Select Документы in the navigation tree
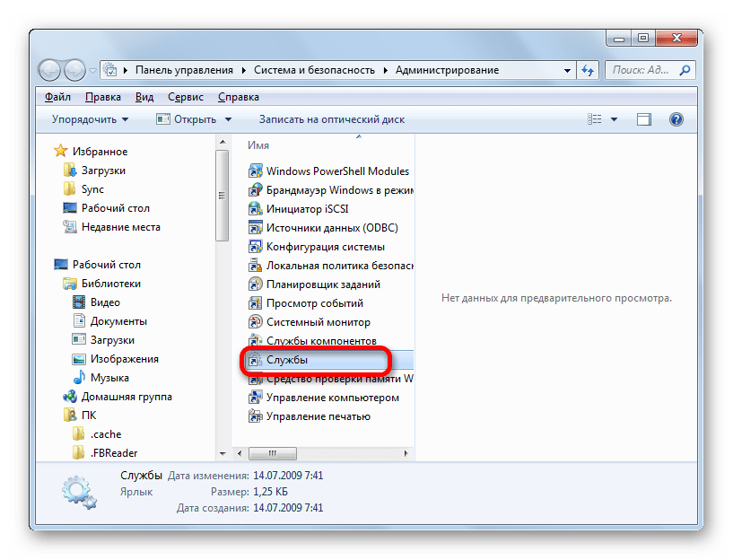Screen dimensions: 733x560 [118, 321]
